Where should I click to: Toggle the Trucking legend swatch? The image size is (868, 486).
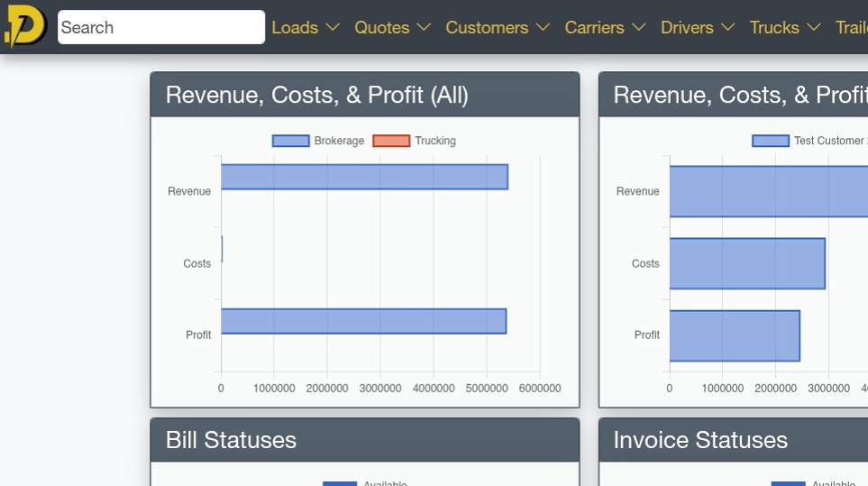[x=391, y=141]
